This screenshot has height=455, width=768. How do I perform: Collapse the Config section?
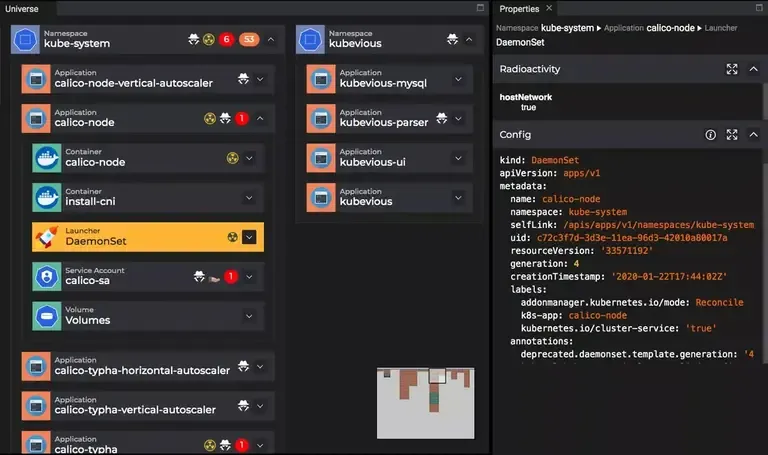pyautogui.click(x=753, y=135)
